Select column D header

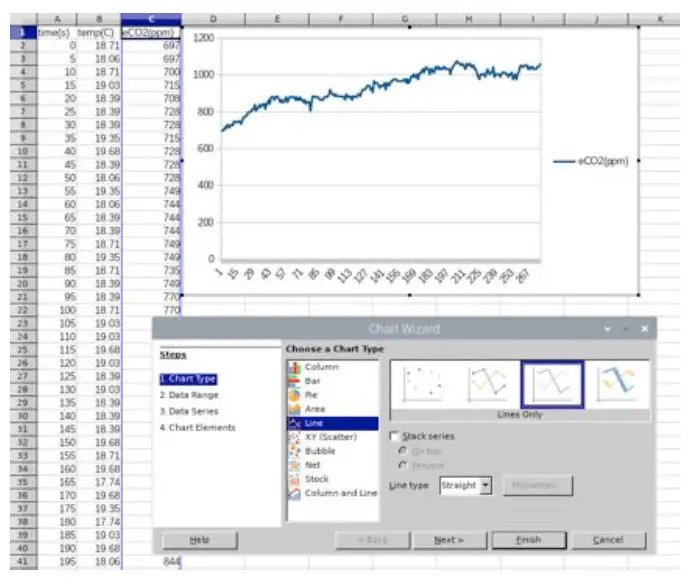pos(213,19)
